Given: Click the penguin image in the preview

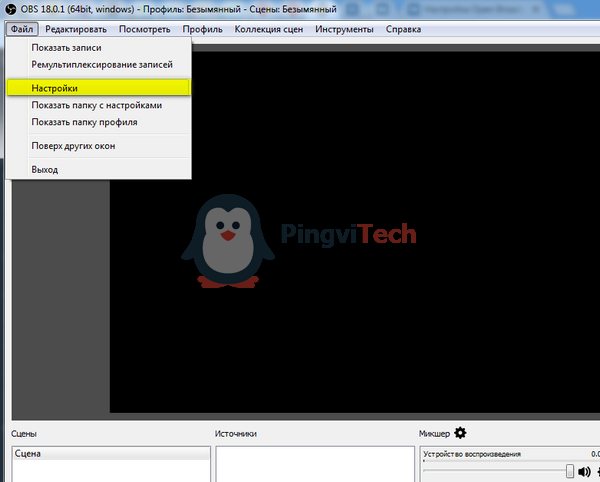Looking at the screenshot, I should tap(228, 241).
